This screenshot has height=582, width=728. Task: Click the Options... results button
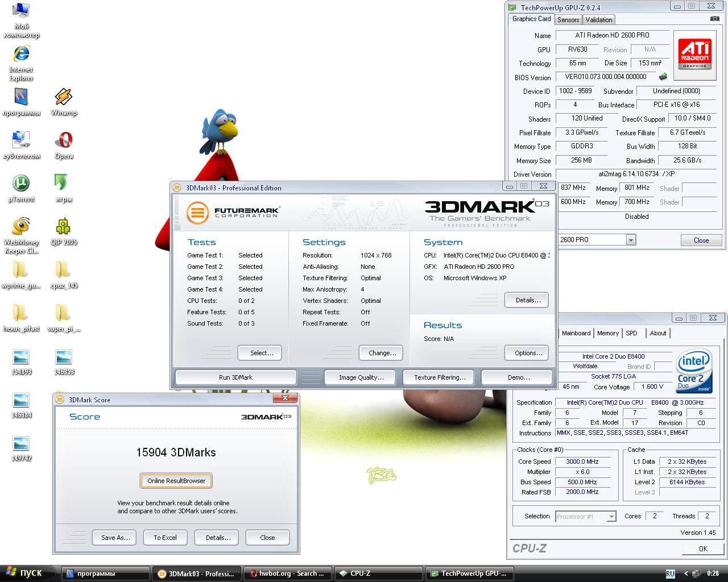tap(528, 353)
